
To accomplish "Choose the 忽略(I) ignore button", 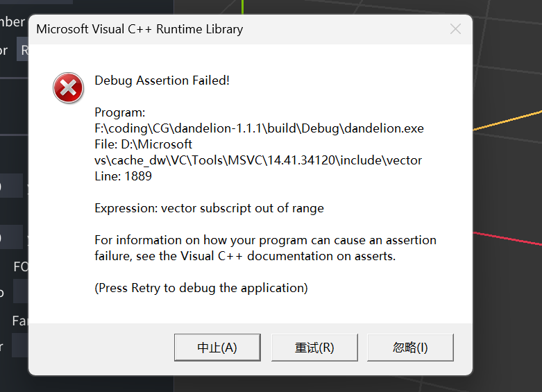I will [410, 348].
